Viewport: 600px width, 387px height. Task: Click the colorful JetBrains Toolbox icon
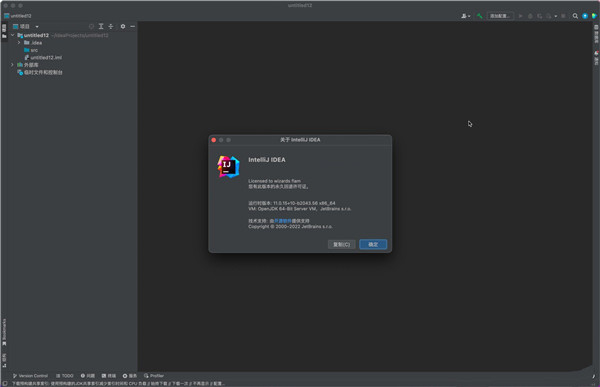click(594, 16)
